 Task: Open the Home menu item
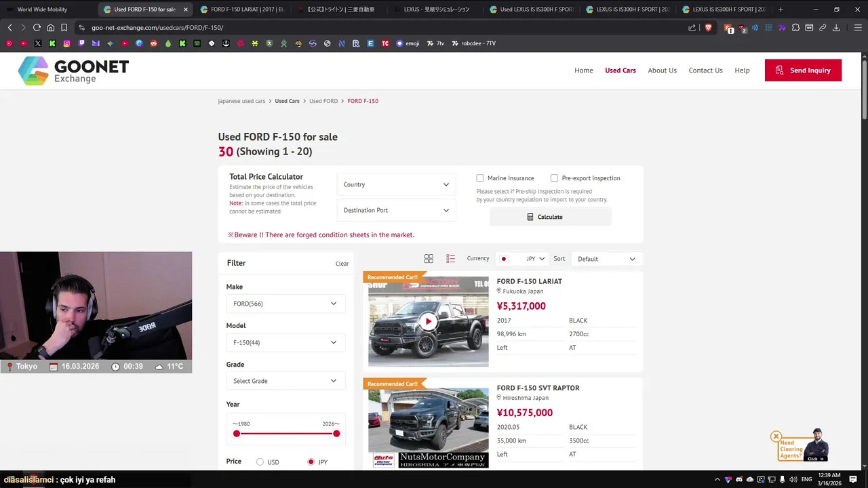tap(583, 70)
